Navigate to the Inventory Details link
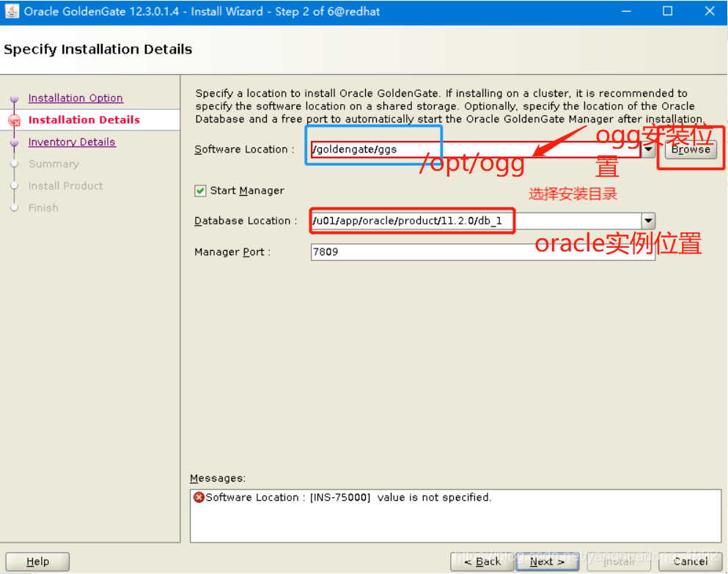 [x=72, y=141]
